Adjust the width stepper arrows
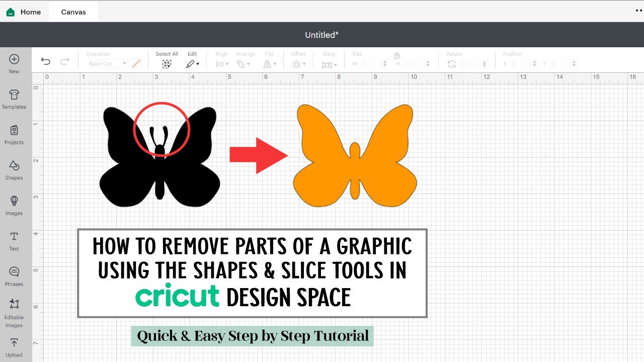The image size is (644, 362). tap(385, 64)
